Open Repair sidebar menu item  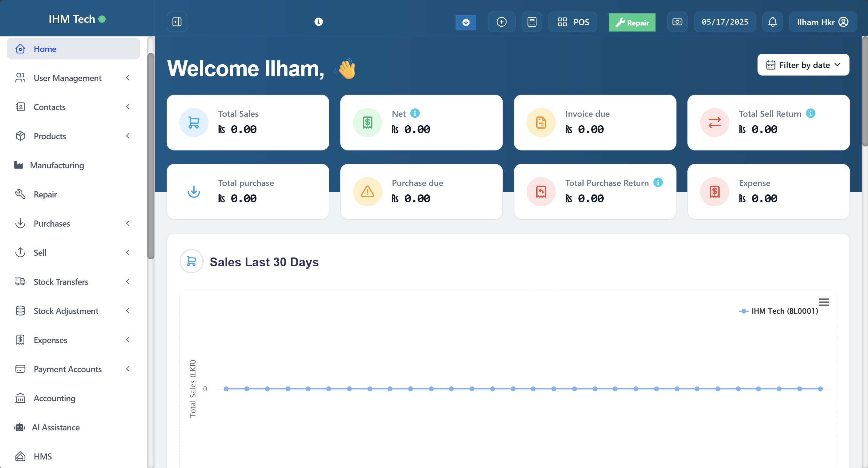pos(73,194)
